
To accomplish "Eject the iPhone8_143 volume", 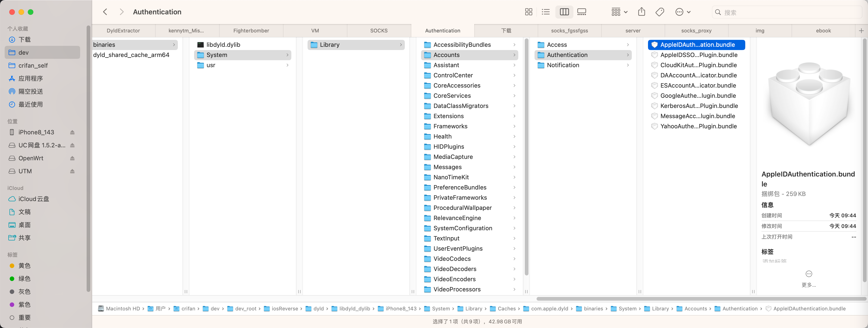I will pos(72,132).
